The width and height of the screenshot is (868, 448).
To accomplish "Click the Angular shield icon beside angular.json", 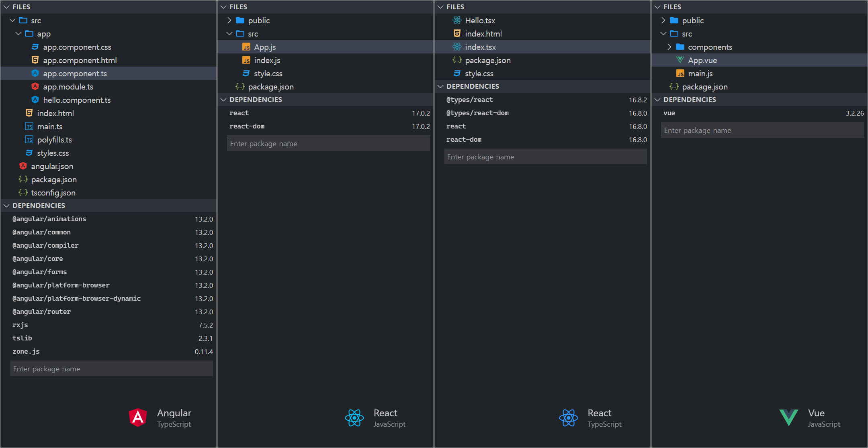I will click(x=23, y=166).
